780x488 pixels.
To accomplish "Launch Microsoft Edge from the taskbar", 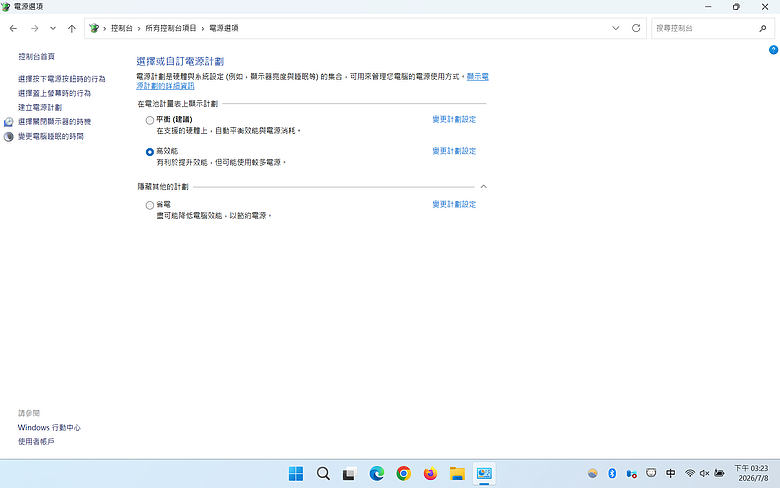I will coord(377,474).
